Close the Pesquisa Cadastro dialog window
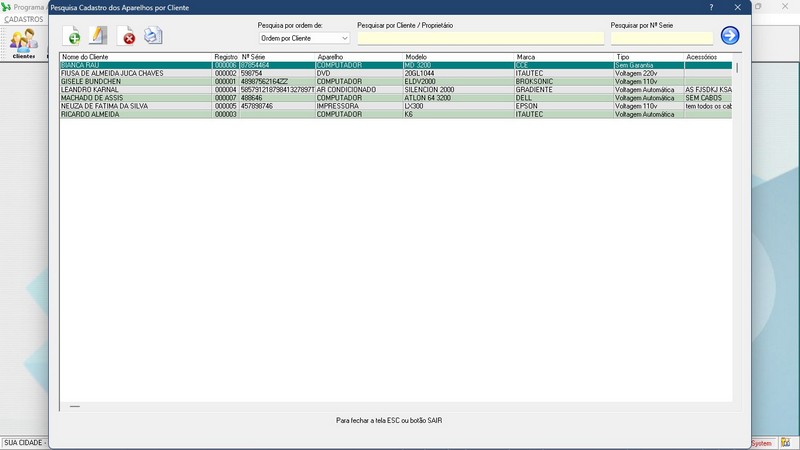Viewport: 800px width, 450px height. coord(738,7)
